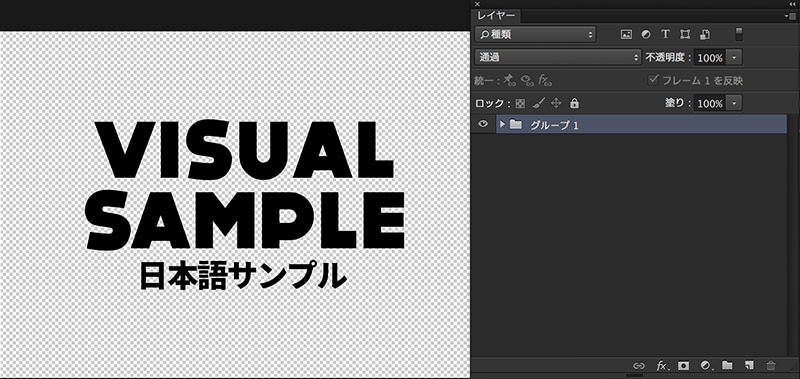This screenshot has height=379, width=800.
Task: Click the 不透明度 100% value field
Action: 710,58
